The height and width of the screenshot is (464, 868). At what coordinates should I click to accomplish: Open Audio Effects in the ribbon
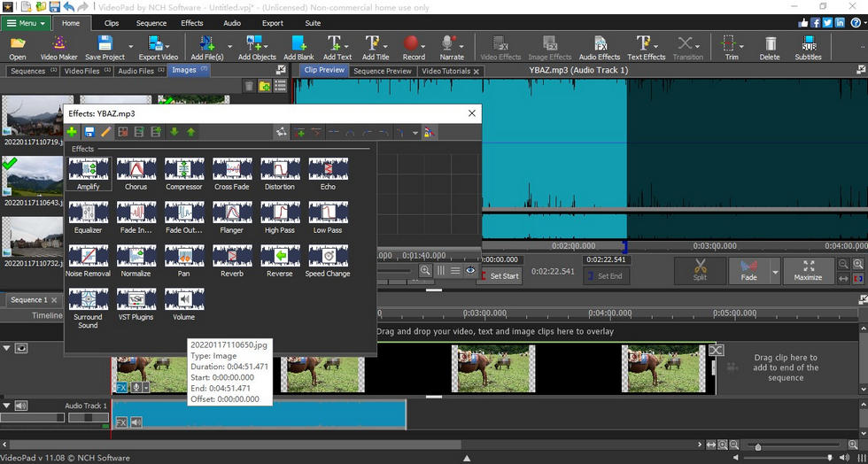point(600,48)
